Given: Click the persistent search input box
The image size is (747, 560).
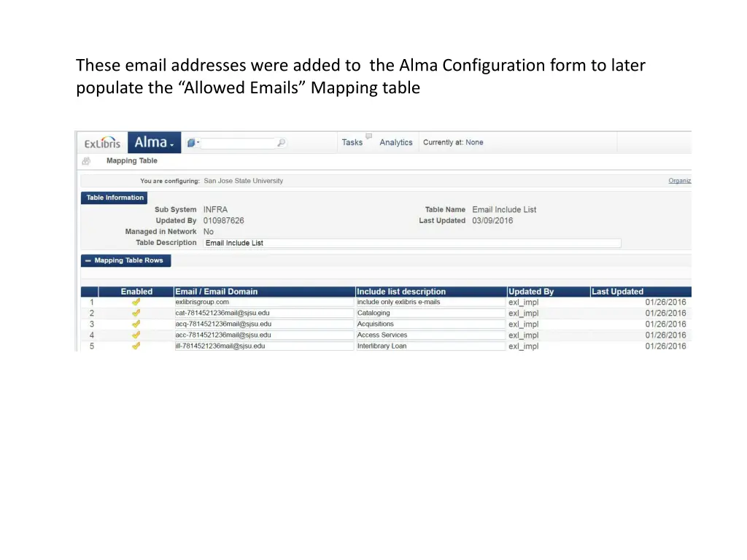Looking at the screenshot, I should click(x=238, y=143).
